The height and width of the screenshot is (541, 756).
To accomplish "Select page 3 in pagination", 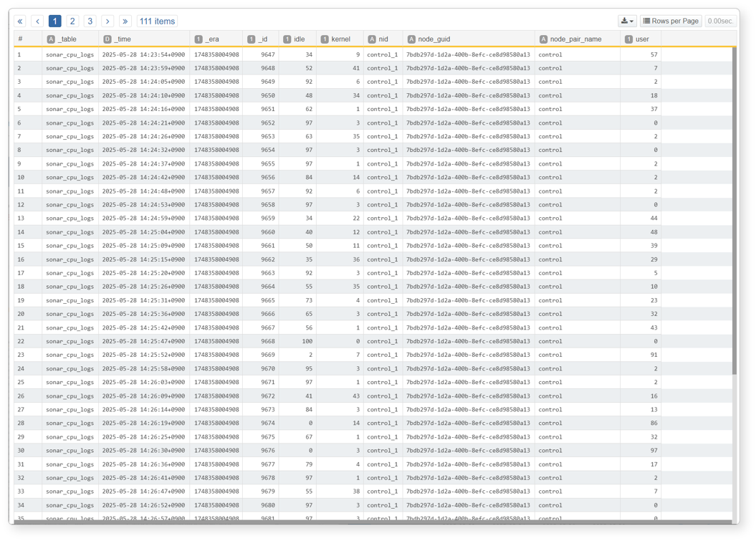I will click(90, 21).
